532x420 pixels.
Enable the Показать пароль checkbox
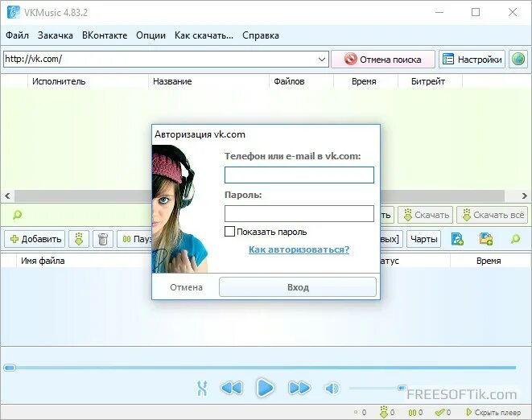229,232
